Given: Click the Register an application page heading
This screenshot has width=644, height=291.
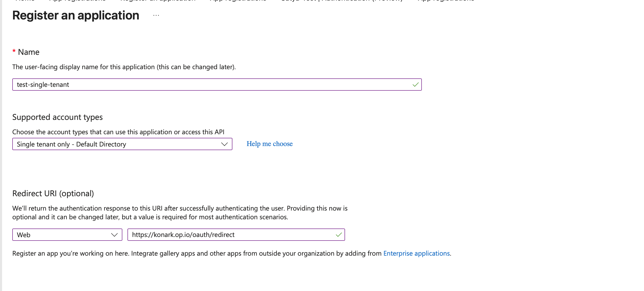Looking at the screenshot, I should 76,15.
